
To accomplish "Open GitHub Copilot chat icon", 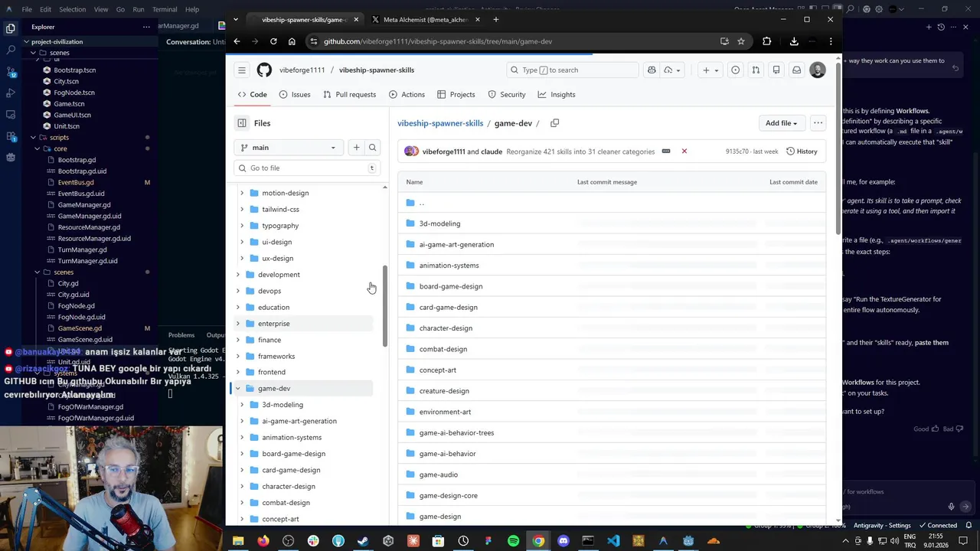I will point(652,70).
